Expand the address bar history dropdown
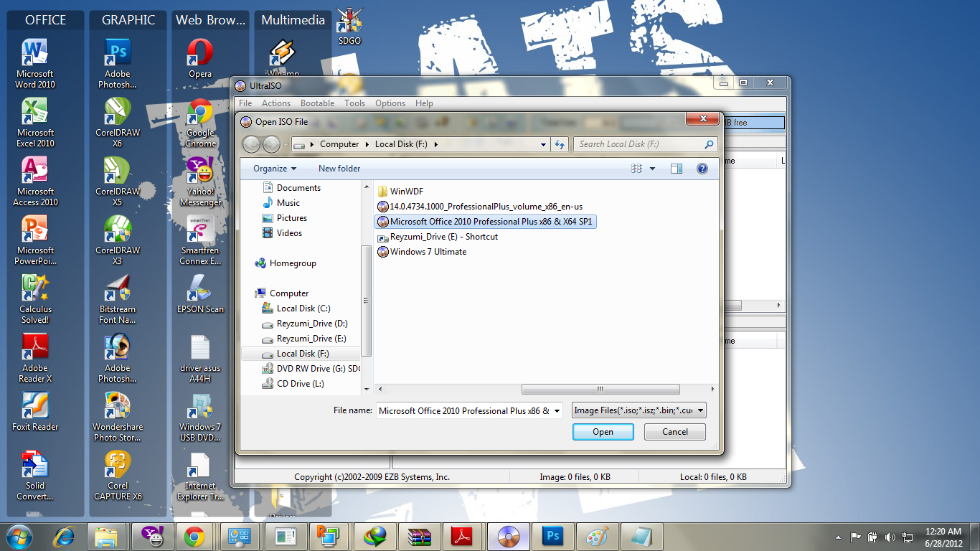The width and height of the screenshot is (980, 551). [543, 144]
